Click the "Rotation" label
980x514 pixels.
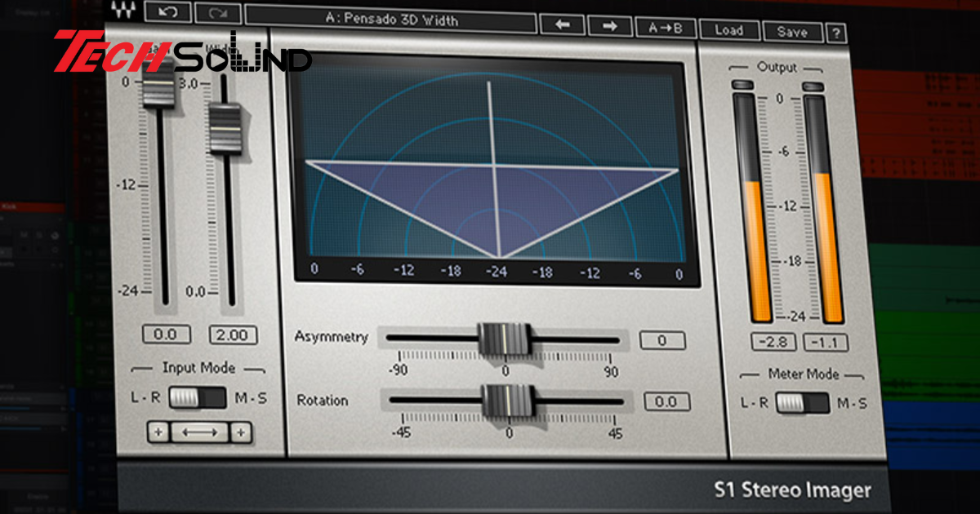pyautogui.click(x=322, y=401)
